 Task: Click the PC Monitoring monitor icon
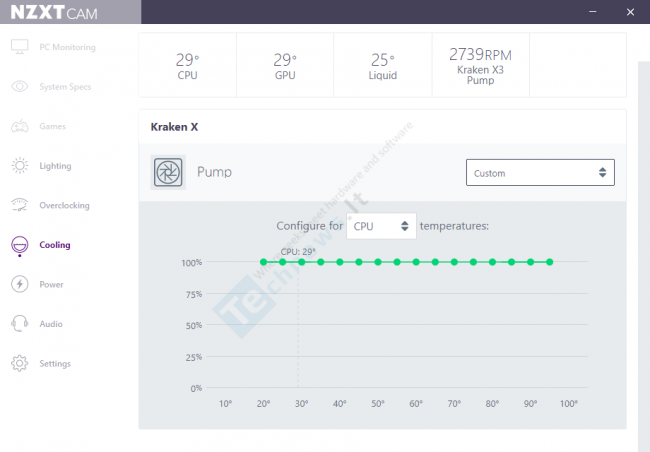tap(19, 46)
